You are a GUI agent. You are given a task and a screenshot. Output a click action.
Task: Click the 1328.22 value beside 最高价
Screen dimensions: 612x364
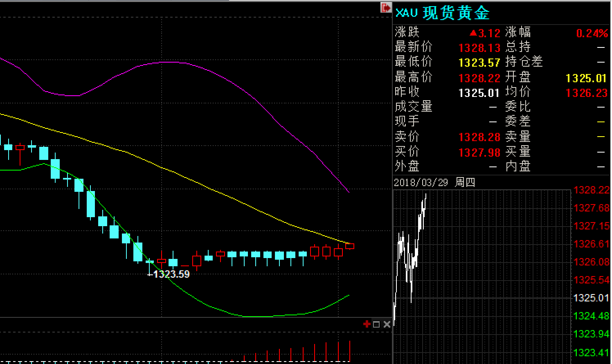[x=479, y=78]
